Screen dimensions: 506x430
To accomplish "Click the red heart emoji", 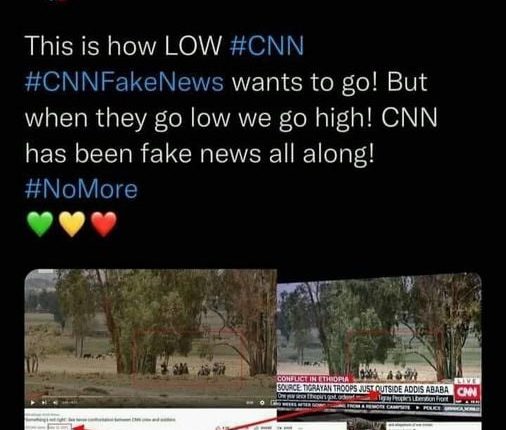I will point(104,224).
